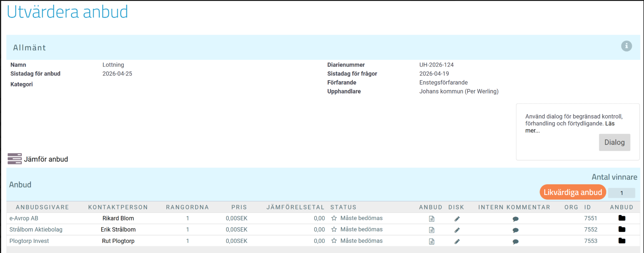Image resolution: width=644 pixels, height=253 pixels.
Task: Click pencil icon in Plogtorp Invest row
Action: click(x=457, y=241)
